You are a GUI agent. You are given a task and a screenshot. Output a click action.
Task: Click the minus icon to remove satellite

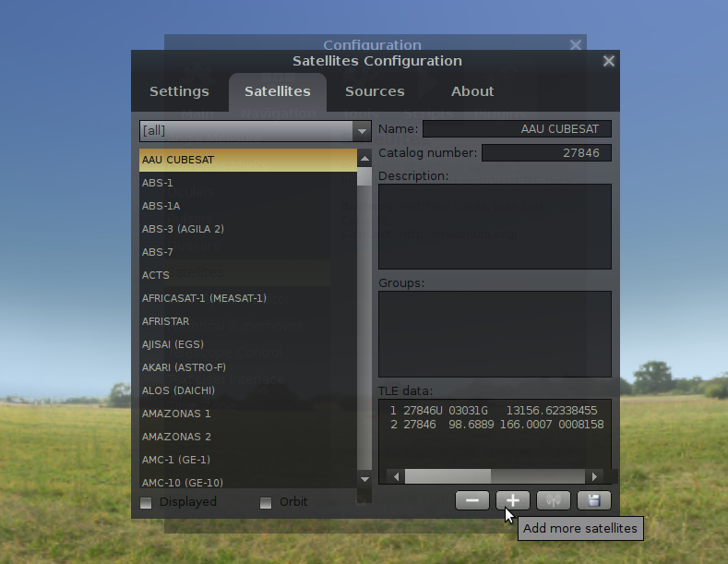click(x=471, y=500)
